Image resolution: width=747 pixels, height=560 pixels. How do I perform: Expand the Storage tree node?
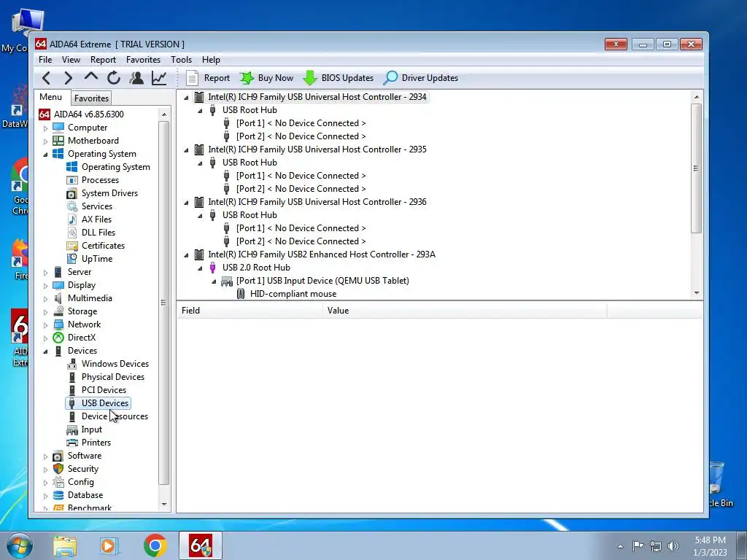point(46,312)
